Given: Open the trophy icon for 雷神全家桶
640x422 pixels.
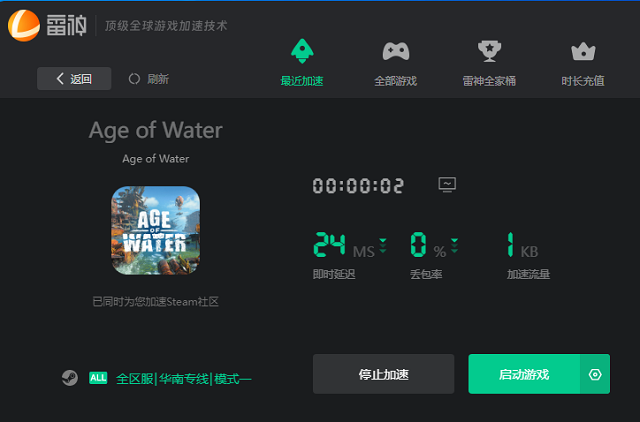Looking at the screenshot, I should tap(489, 51).
